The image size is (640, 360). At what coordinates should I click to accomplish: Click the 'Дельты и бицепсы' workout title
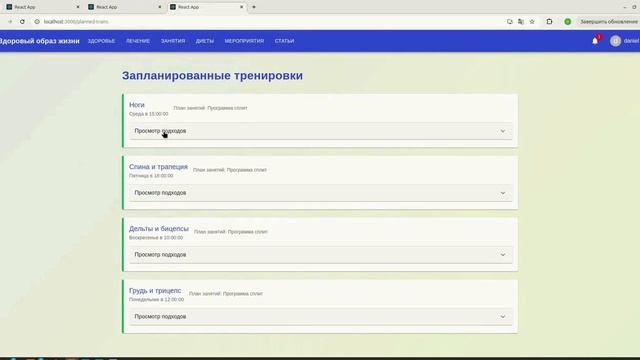click(159, 229)
